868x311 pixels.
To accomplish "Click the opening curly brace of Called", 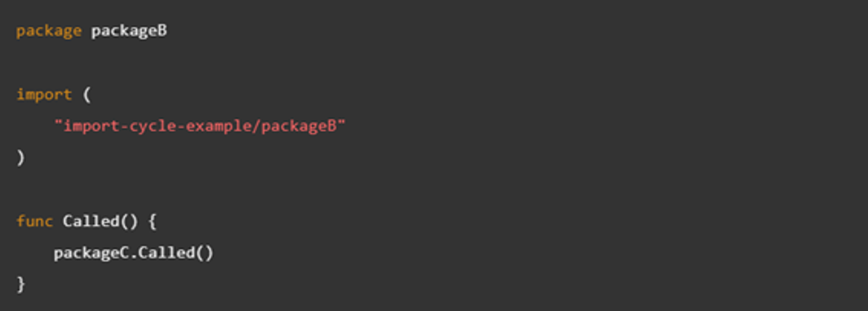I will (152, 221).
